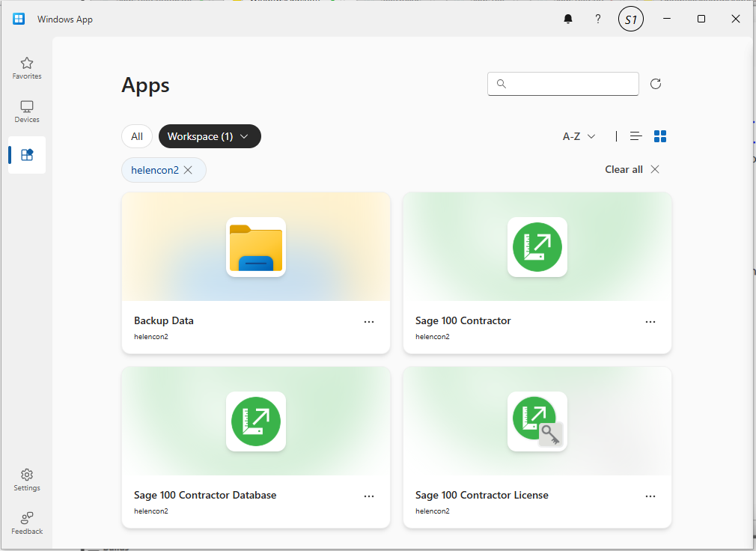Screen dimensions: 756x551
Task: Open the Favorites star in sidebar
Action: coord(27,68)
